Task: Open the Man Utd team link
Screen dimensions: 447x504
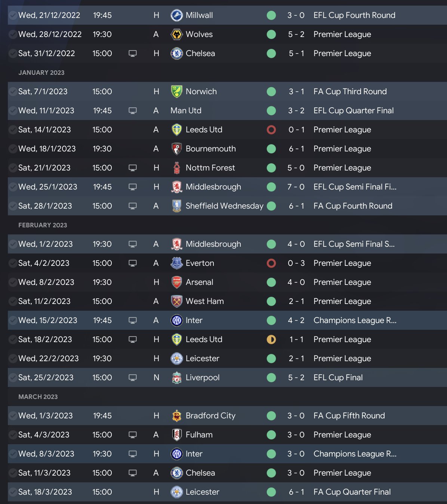Action: click(x=186, y=111)
